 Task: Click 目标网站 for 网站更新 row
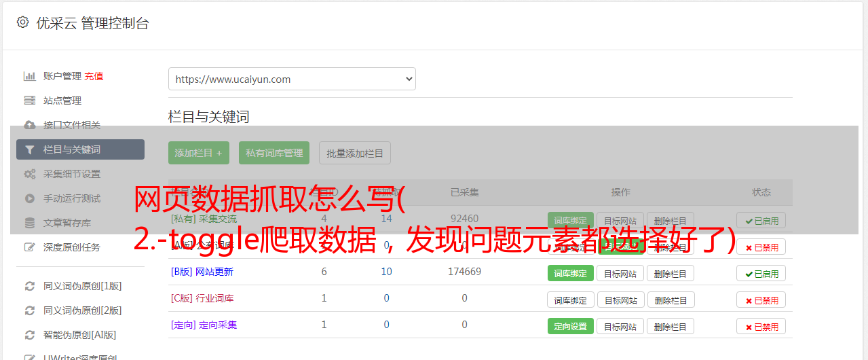pos(620,273)
